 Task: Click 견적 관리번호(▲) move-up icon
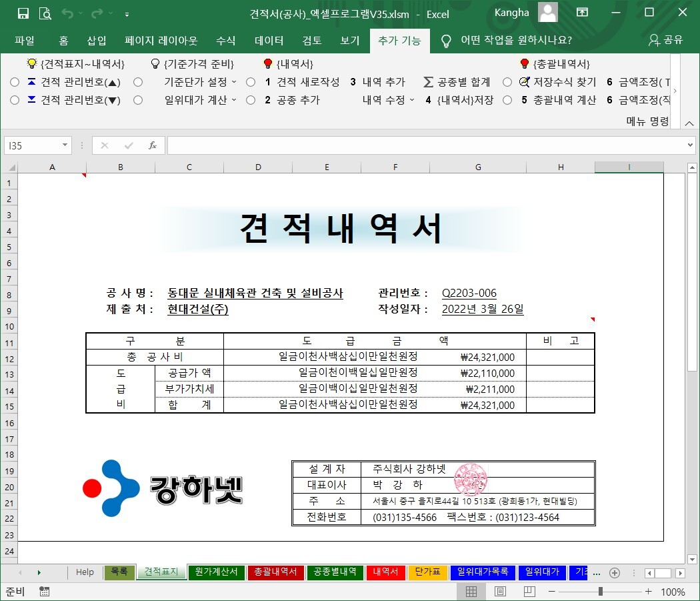pos(32,81)
